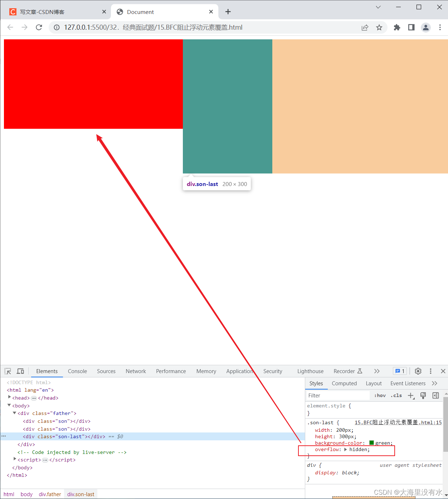Select the Computed tab

click(x=344, y=383)
